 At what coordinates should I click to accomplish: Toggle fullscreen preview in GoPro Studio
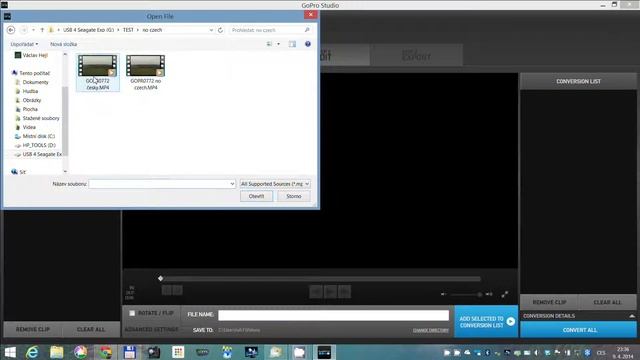pyautogui.click(x=505, y=294)
